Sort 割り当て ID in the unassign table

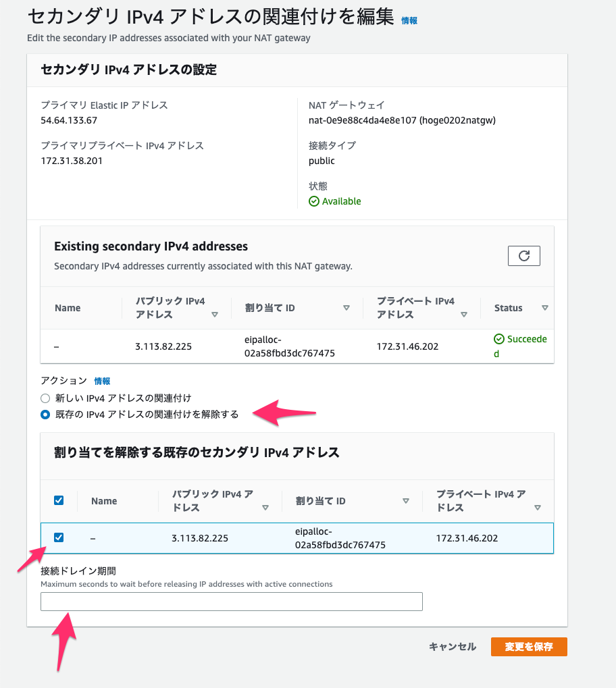(x=406, y=501)
